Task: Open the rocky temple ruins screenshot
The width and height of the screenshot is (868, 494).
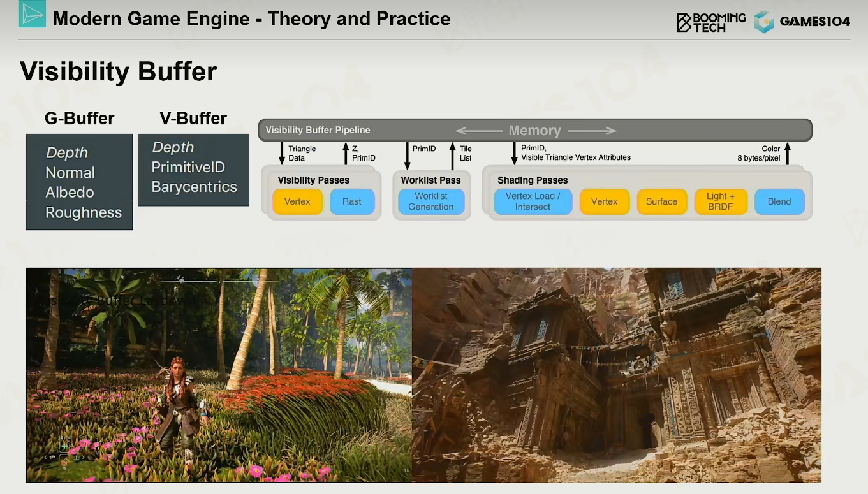Action: click(617, 375)
